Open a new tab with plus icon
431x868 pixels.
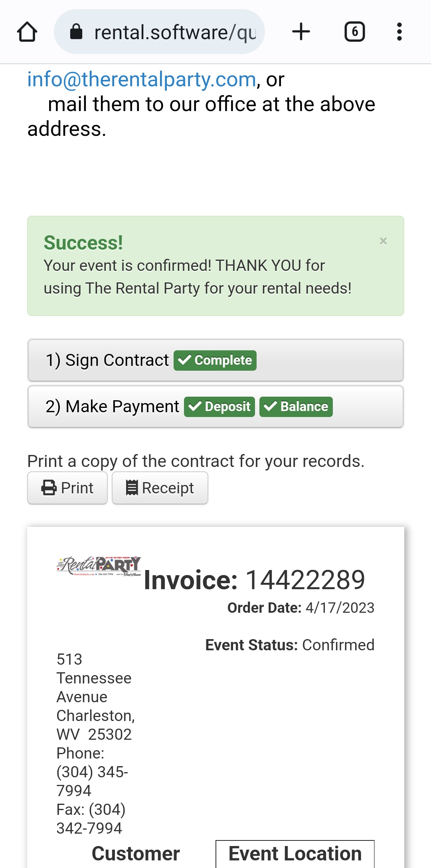point(301,32)
